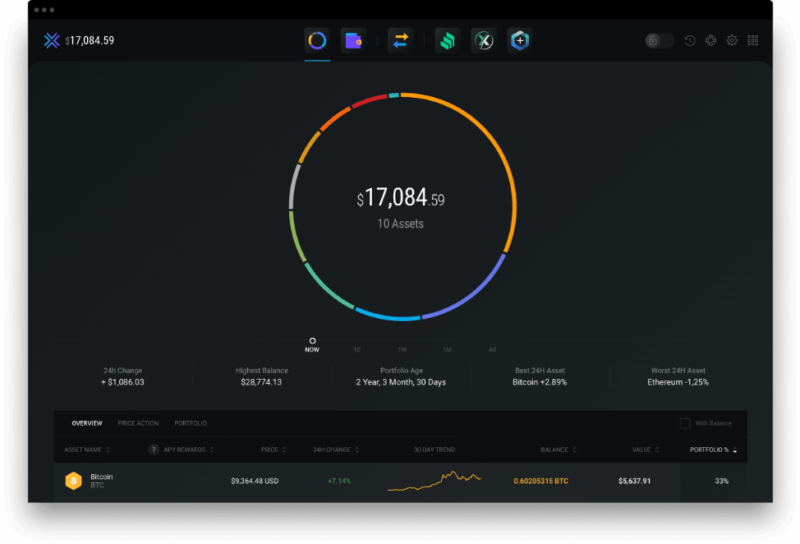800x544 pixels.
Task: Select the 1D time range
Action: point(357,350)
